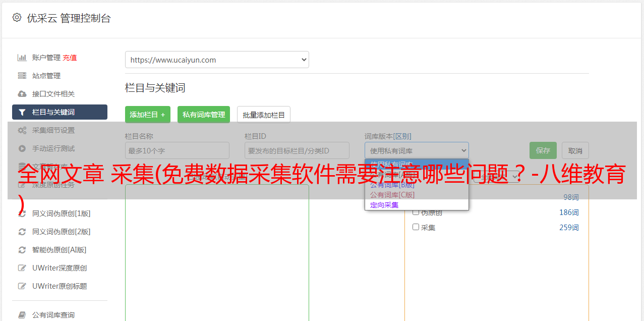Click the 批量添加栏目 button

tap(264, 115)
